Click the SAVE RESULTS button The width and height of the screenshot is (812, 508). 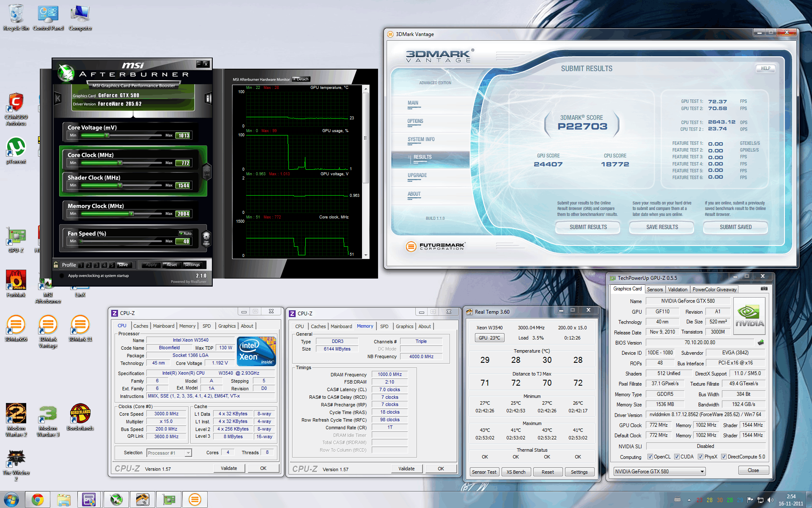[662, 227]
